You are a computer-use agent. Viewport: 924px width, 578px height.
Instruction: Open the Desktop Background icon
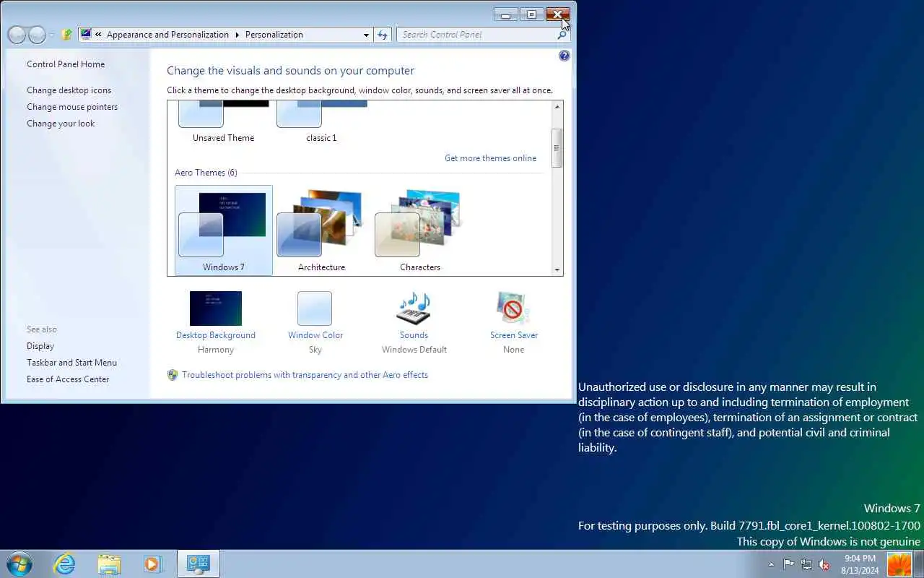click(x=216, y=309)
